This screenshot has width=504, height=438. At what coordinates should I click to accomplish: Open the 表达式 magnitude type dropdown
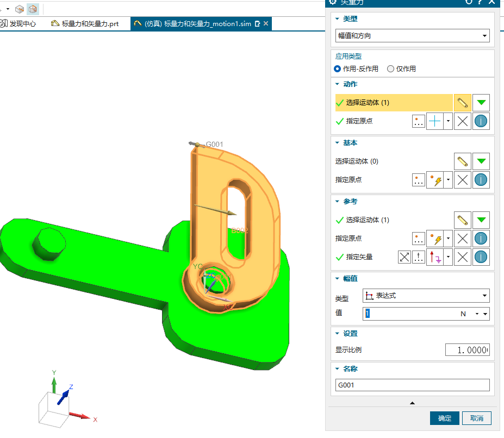point(427,296)
